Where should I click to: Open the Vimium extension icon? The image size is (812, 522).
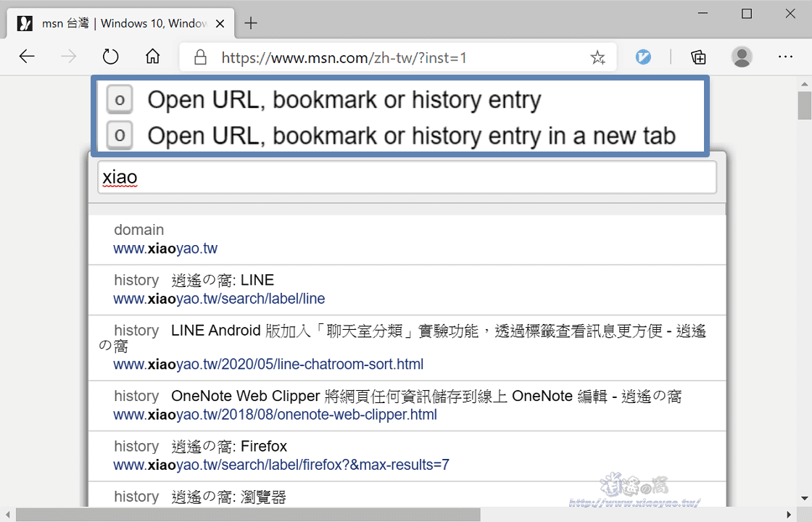643,57
